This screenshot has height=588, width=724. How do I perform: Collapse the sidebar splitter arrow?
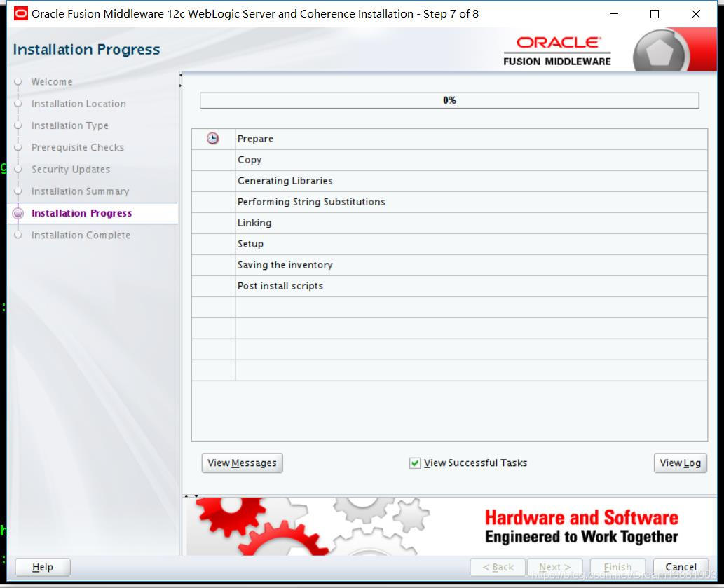point(181,75)
